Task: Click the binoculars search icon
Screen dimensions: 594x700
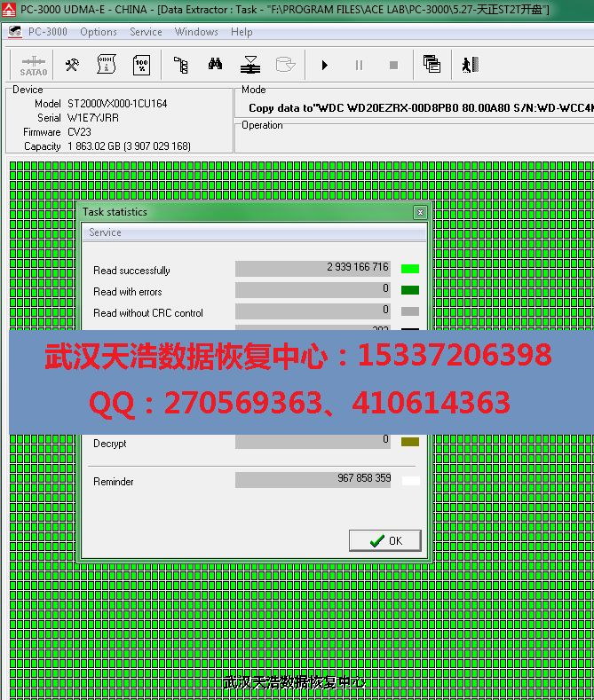Action: (x=215, y=65)
